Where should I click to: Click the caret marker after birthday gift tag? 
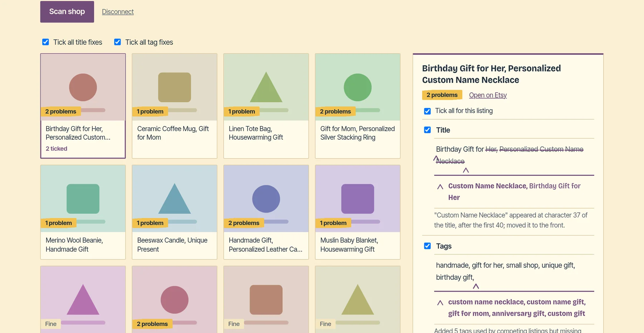click(476, 286)
